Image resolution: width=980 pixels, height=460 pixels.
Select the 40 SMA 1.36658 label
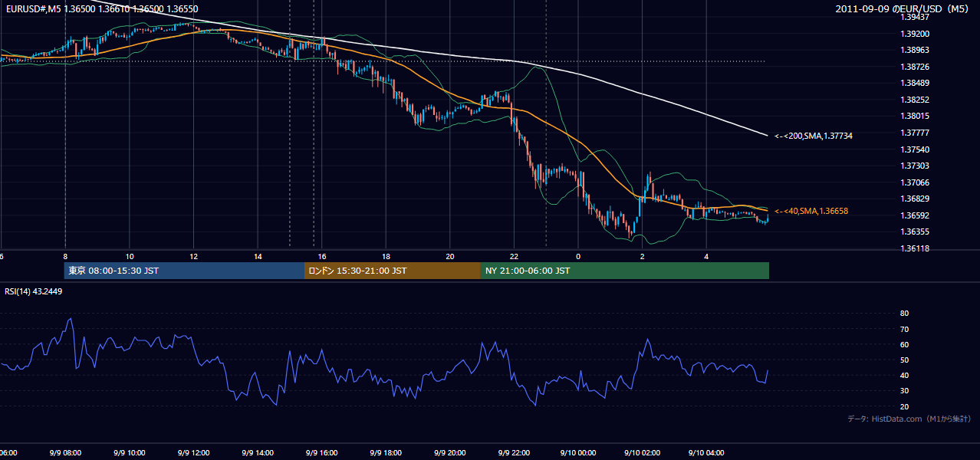(811, 211)
